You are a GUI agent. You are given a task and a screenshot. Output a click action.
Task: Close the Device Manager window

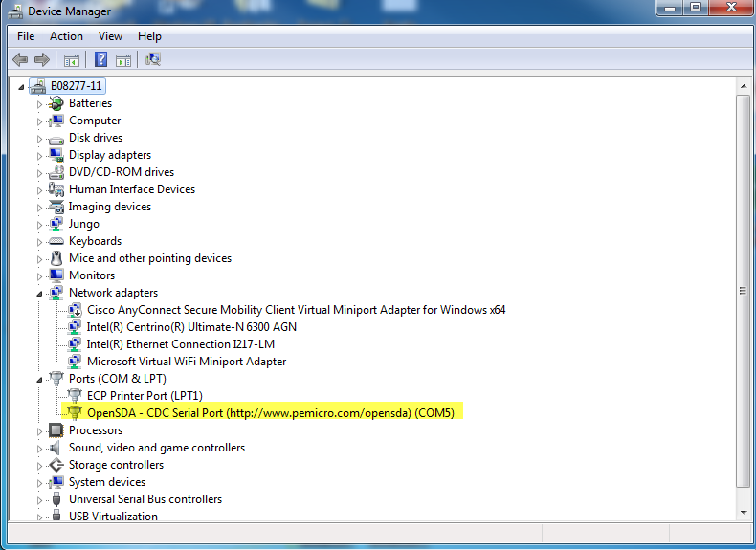731,8
